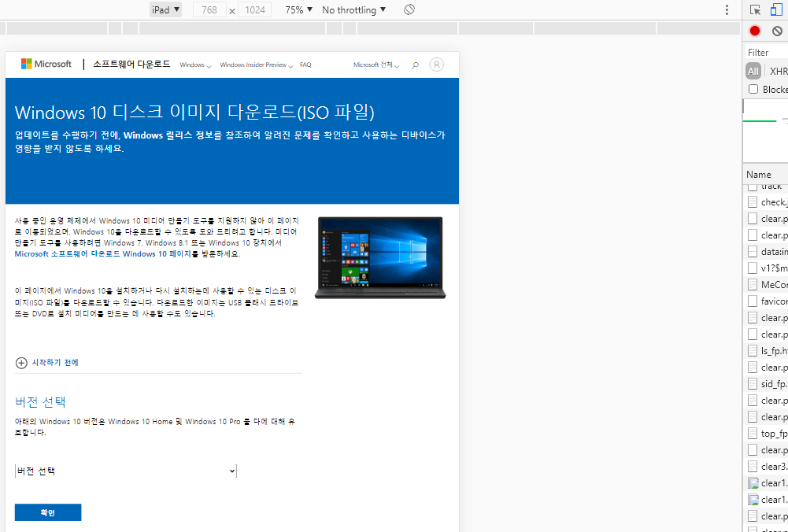Click the Windows 10 디스크 이미지 다운로드 title
The height and width of the screenshot is (532, 788).
click(195, 113)
